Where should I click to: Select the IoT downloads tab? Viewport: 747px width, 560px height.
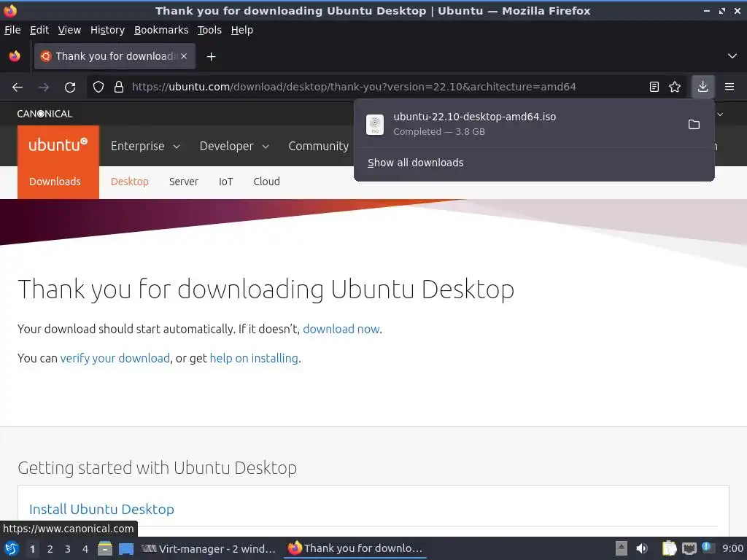226,182
